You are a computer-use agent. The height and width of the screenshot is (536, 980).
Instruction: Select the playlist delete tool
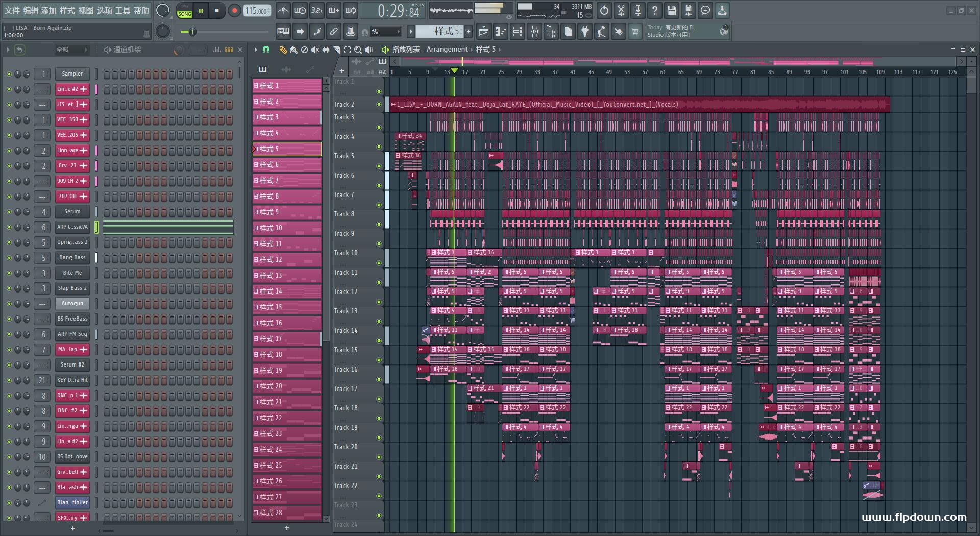[304, 50]
